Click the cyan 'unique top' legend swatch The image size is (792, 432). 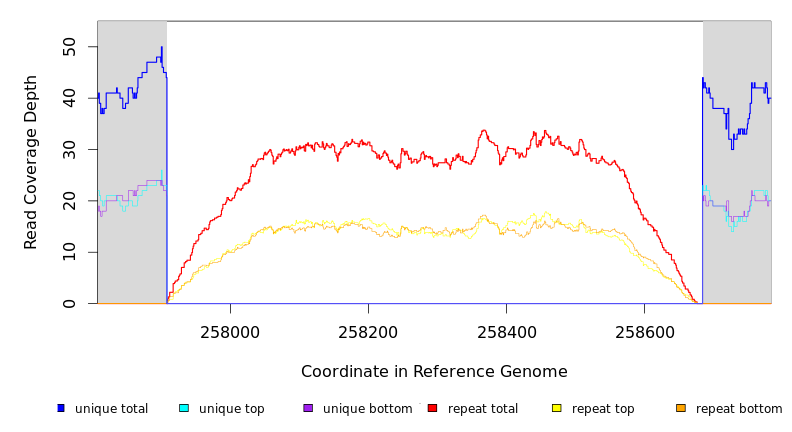coord(183,408)
